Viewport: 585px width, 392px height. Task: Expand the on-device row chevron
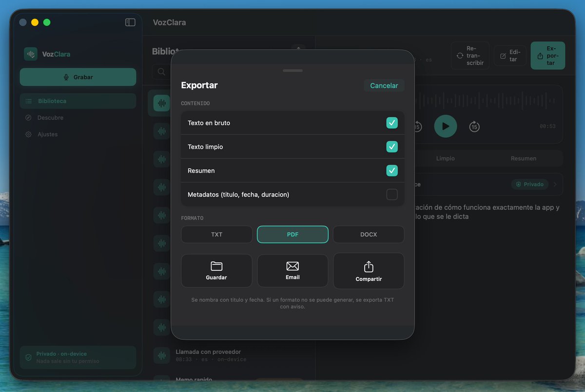coord(555,185)
